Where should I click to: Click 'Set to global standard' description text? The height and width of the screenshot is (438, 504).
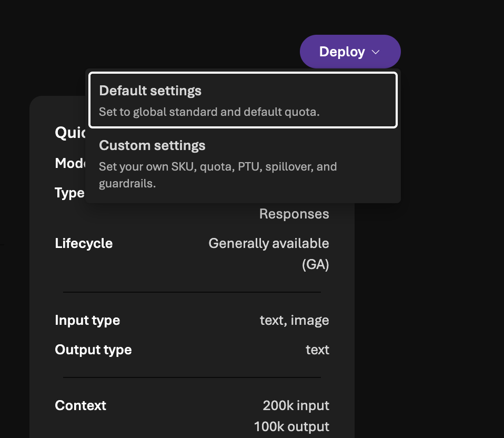coord(209,112)
